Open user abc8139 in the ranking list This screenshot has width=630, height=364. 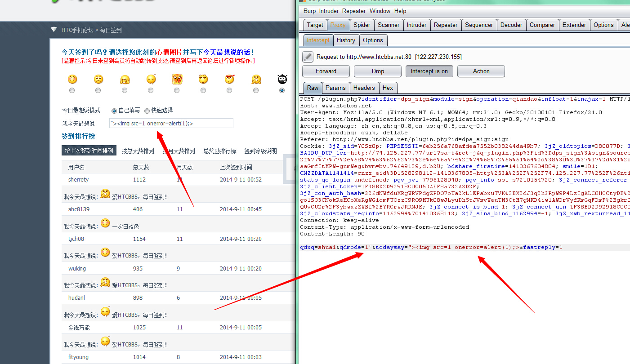[x=79, y=209]
